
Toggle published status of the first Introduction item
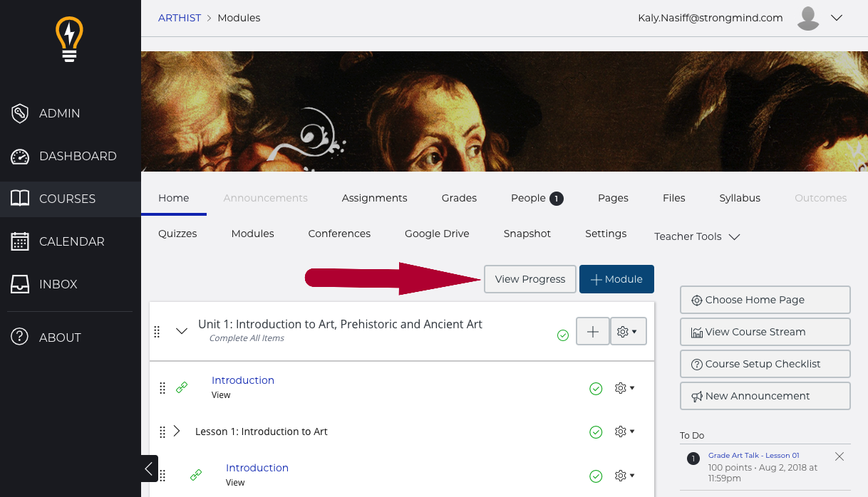[x=596, y=389]
